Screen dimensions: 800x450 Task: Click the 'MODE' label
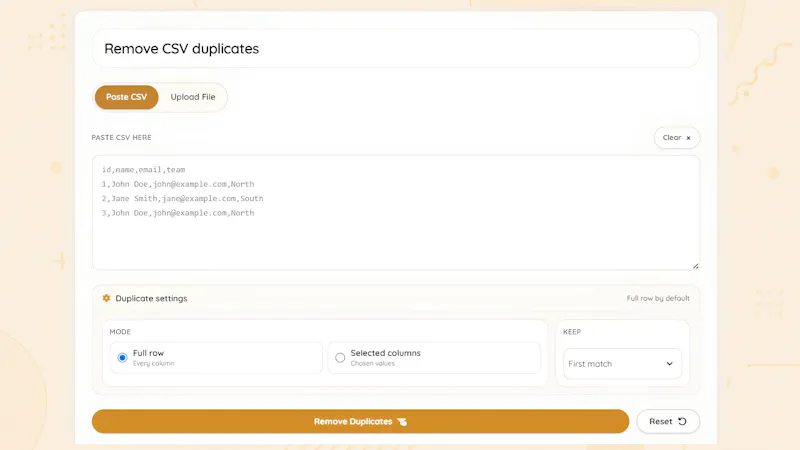pyautogui.click(x=120, y=332)
